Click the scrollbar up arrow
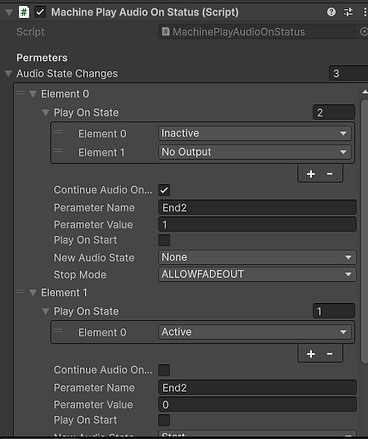Viewport: 368px width, 439px height. tap(365, 92)
